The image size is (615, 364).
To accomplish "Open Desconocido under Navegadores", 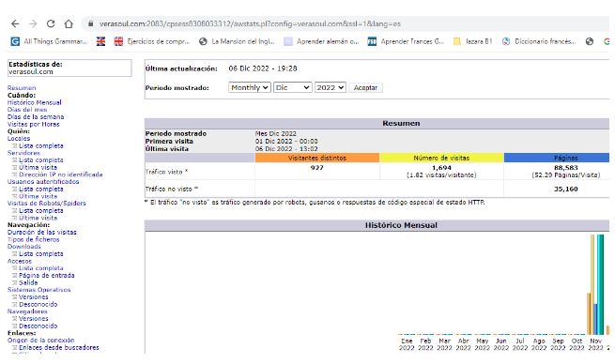I will click(38, 326).
